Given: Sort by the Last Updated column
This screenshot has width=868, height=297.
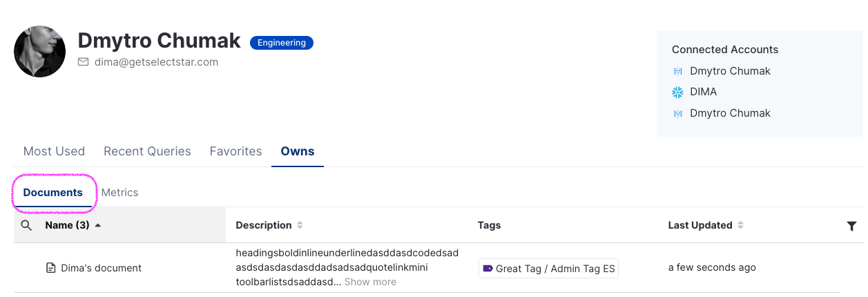Looking at the screenshot, I should (x=740, y=225).
